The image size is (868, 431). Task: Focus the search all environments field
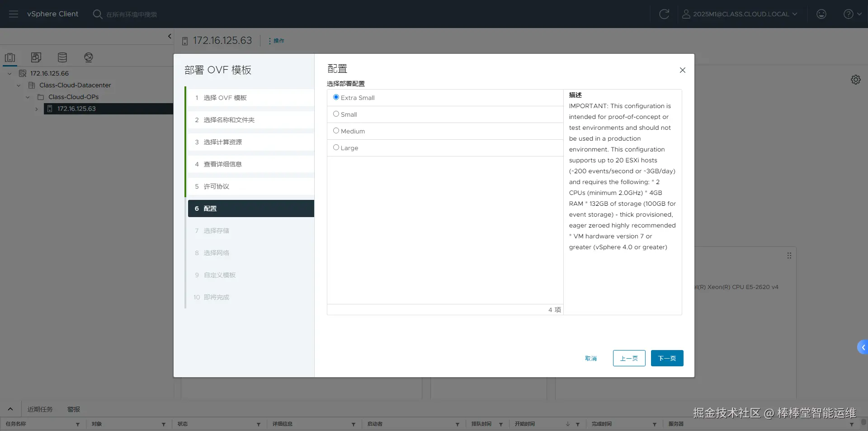tap(132, 14)
